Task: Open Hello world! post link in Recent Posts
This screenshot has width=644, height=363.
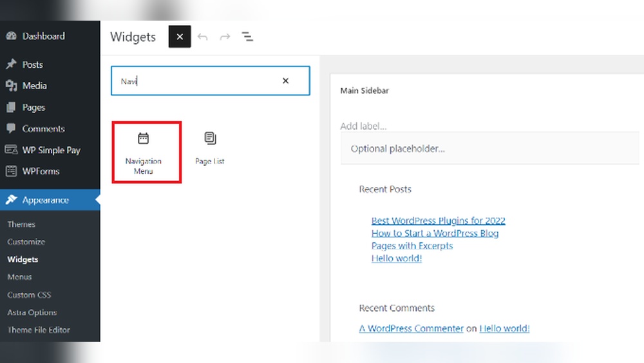Action: [396, 258]
